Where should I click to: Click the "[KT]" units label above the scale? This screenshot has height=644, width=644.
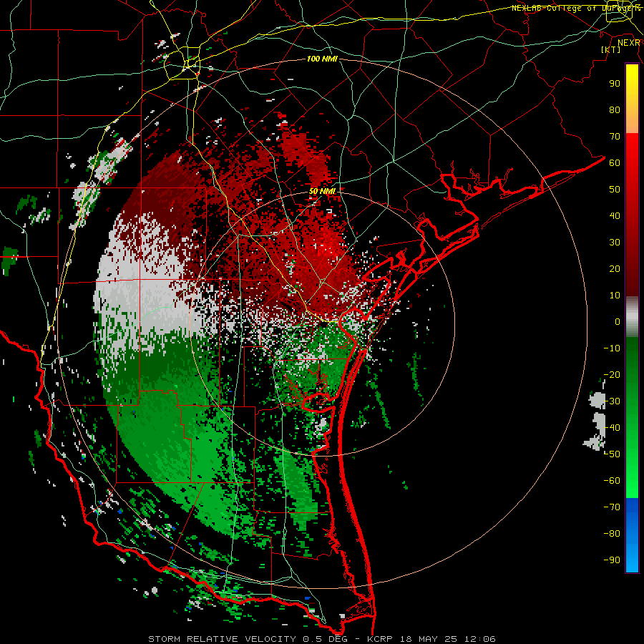tap(611, 49)
